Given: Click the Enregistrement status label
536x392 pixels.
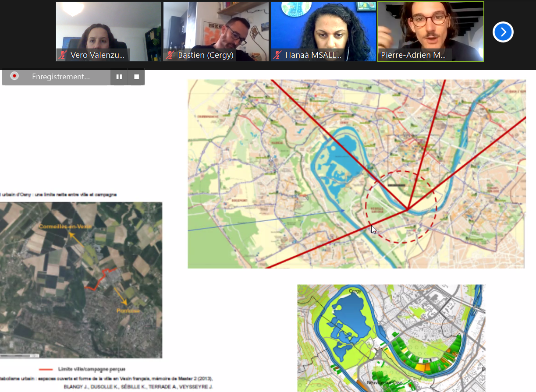Looking at the screenshot, I should [x=61, y=77].
